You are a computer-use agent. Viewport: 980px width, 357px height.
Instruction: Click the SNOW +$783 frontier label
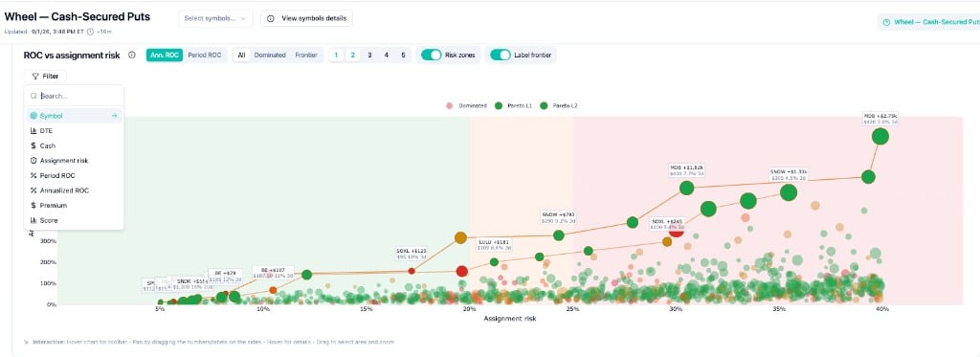click(558, 217)
